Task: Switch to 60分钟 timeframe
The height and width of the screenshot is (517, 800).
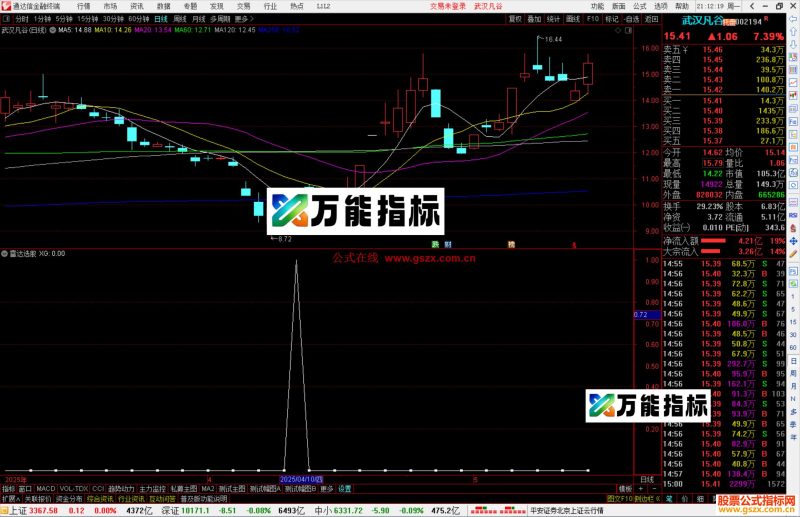Action: [139, 19]
